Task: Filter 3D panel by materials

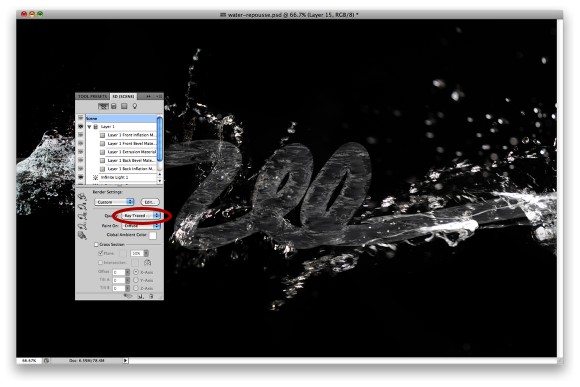Action: tap(124, 107)
